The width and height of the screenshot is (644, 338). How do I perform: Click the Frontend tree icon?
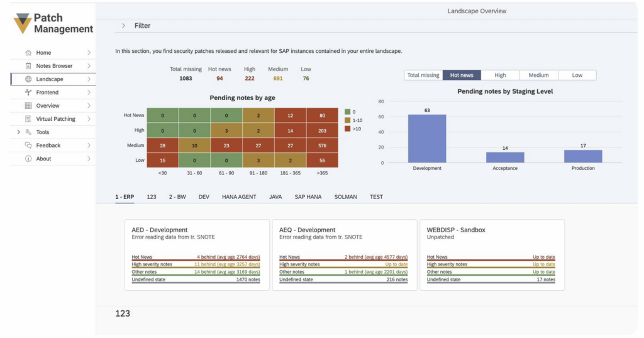pos(28,93)
